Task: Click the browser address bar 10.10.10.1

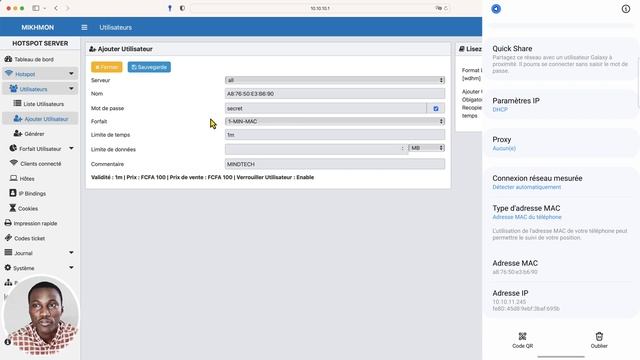Action: [x=320, y=8]
